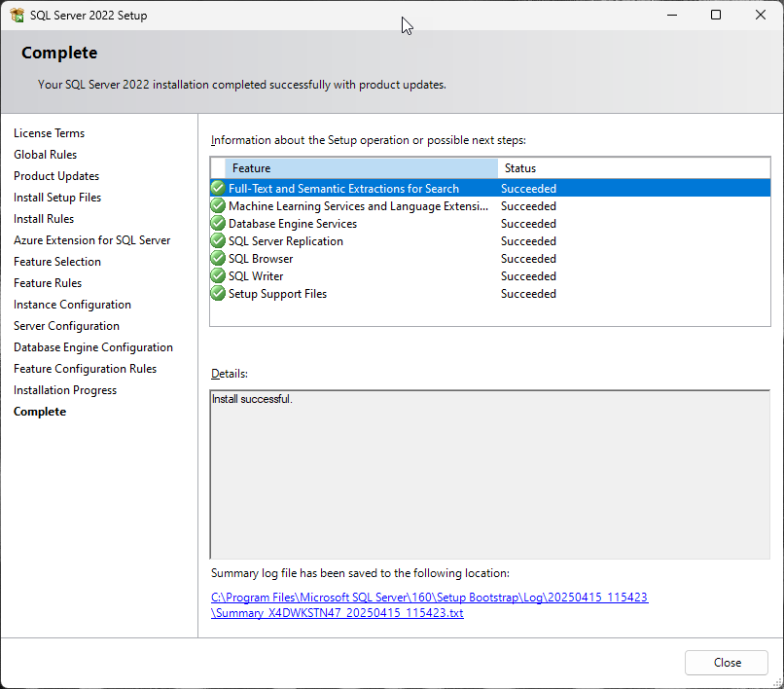Click green checkmark next to SQL Server Replication
This screenshot has height=689, width=784.
[x=218, y=241]
